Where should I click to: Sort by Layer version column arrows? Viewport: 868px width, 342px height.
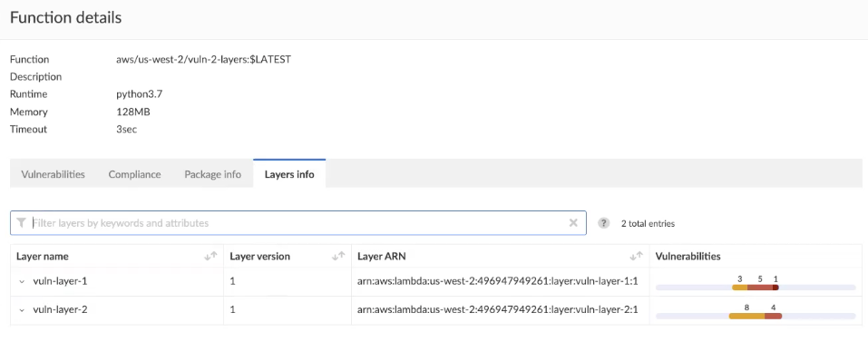(x=338, y=256)
